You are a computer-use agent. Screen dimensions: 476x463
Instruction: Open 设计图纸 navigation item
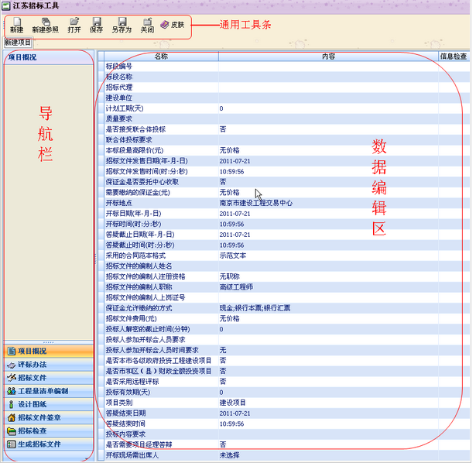[49, 404]
